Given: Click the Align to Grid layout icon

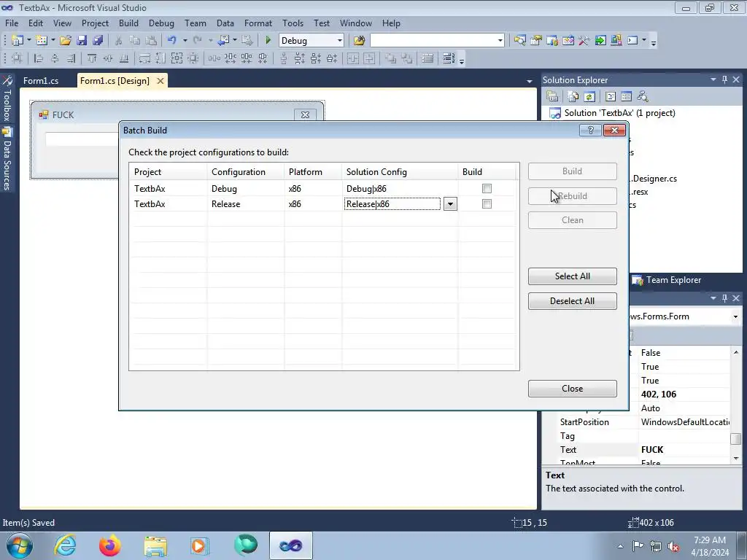Looking at the screenshot, I should coord(17,58).
